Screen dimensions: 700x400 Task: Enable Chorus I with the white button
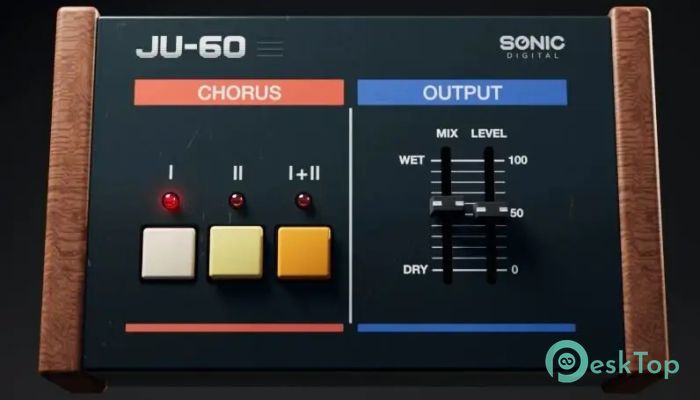[x=168, y=253]
